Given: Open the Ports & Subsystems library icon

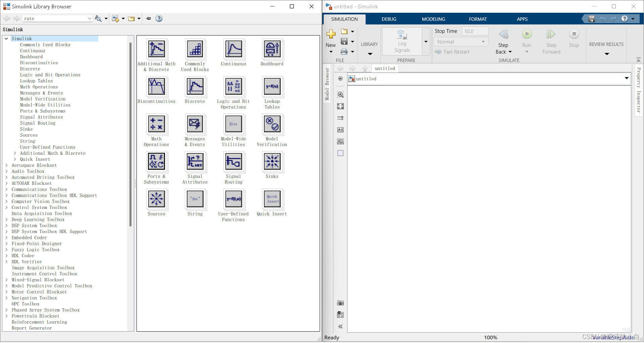Looking at the screenshot, I should click(157, 162).
